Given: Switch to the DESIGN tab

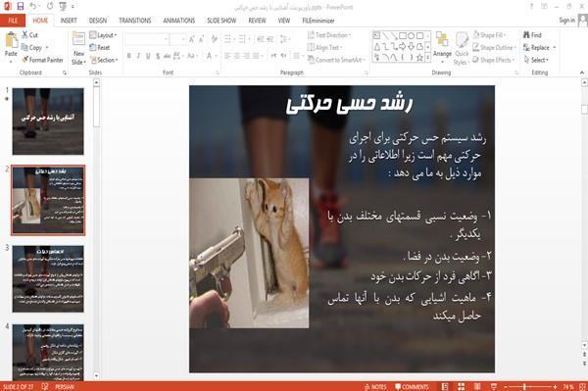Looking at the screenshot, I should coord(98,21).
